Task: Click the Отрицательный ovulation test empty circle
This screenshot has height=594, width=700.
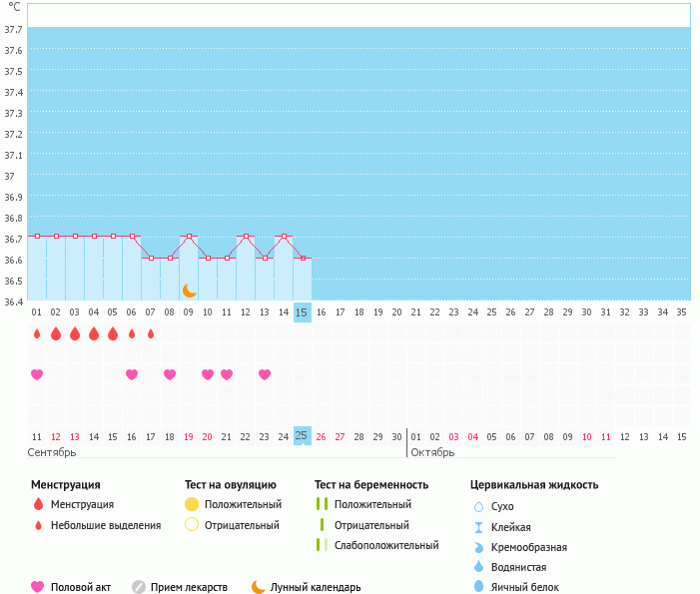Action: click(193, 525)
